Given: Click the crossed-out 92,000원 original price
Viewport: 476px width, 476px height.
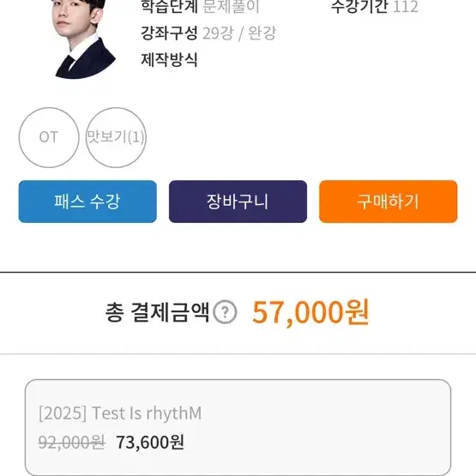Looking at the screenshot, I should coord(72,443).
